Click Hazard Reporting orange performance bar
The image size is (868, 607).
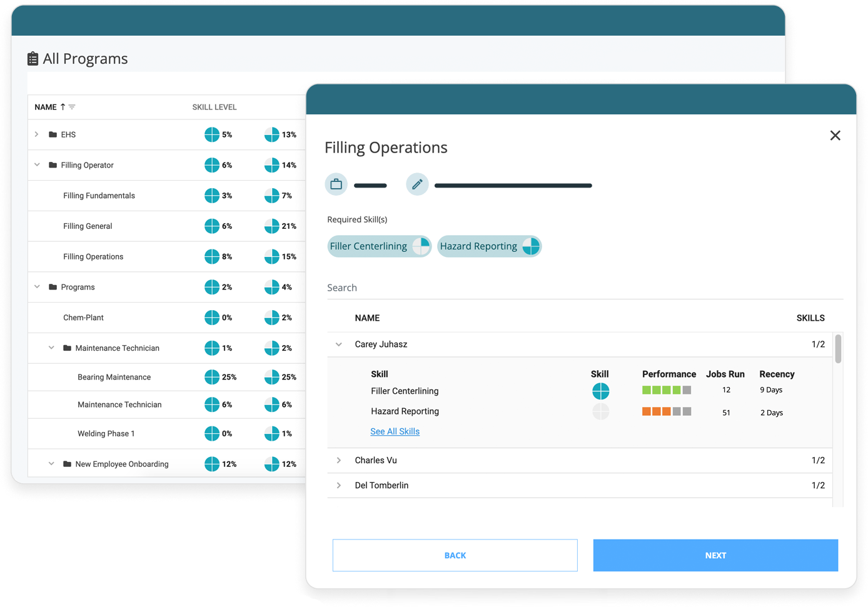tap(667, 411)
